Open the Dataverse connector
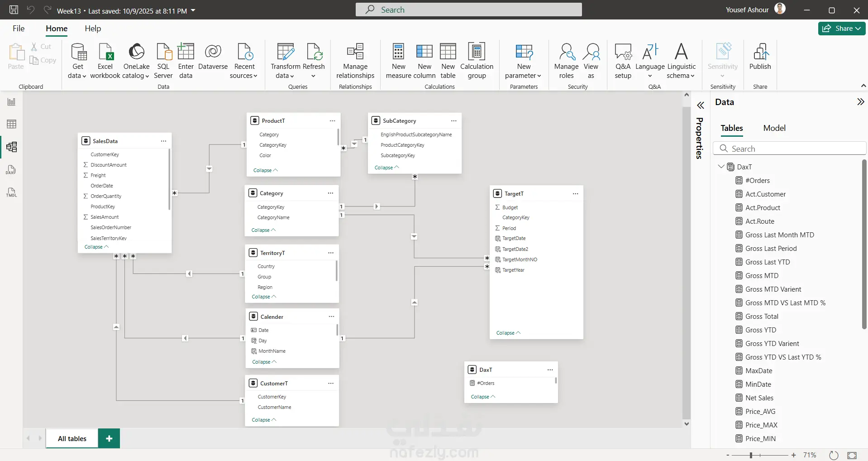The width and height of the screenshot is (868, 461). tap(213, 57)
